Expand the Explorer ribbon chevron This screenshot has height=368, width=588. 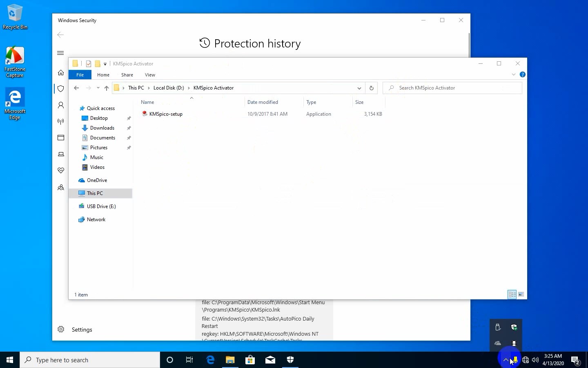coord(514,74)
